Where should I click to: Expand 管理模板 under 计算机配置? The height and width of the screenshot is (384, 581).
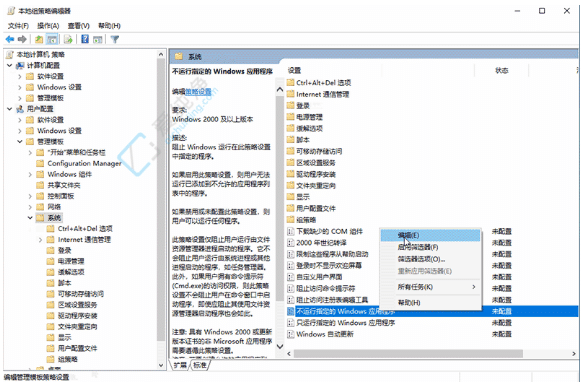tap(20, 98)
